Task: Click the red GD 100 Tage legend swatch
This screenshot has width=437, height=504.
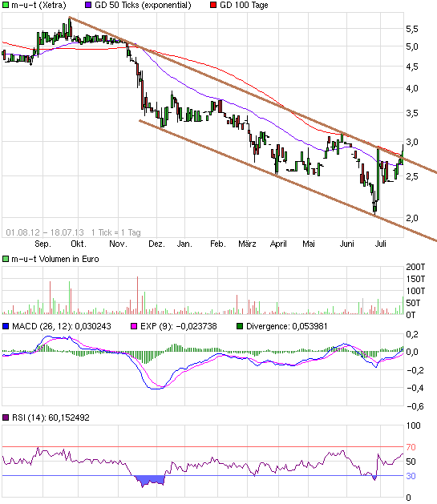Action: click(213, 5)
